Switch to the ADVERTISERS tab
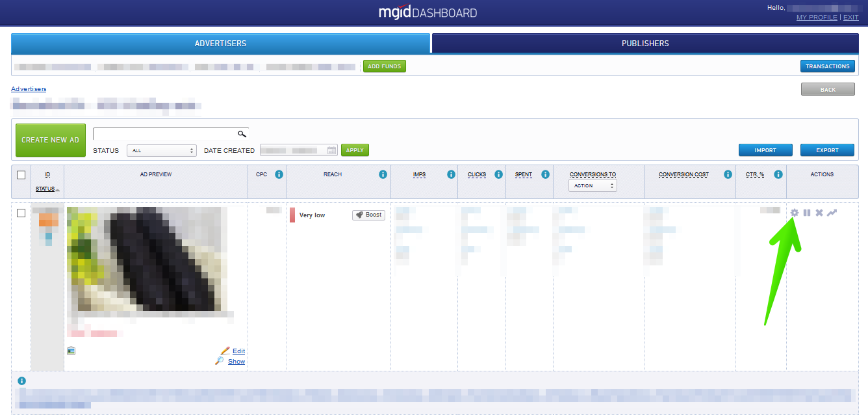This screenshot has width=868, height=415. tap(221, 44)
